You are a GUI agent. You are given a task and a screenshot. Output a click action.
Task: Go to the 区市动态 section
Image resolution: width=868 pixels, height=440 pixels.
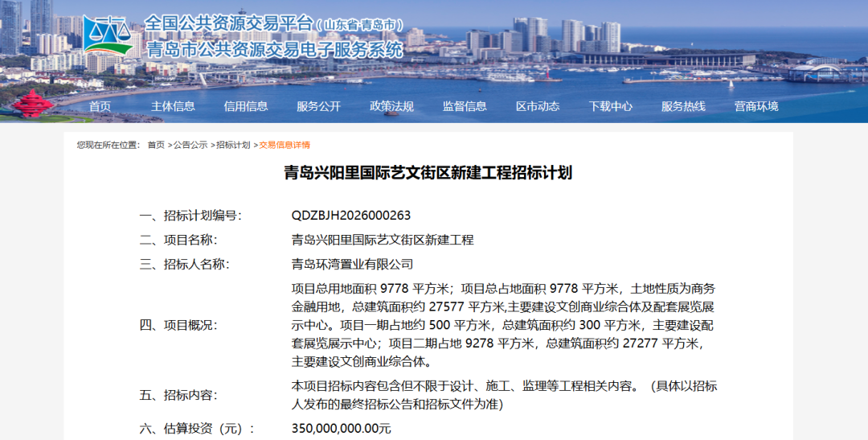[538, 106]
